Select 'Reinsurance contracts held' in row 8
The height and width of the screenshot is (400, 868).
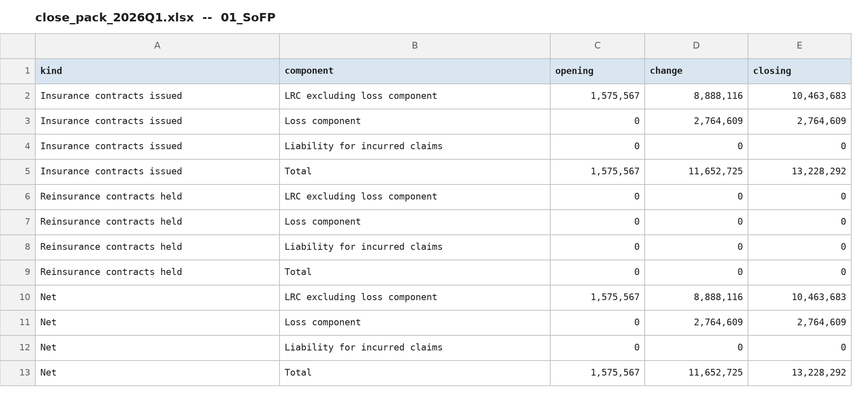[x=157, y=247]
